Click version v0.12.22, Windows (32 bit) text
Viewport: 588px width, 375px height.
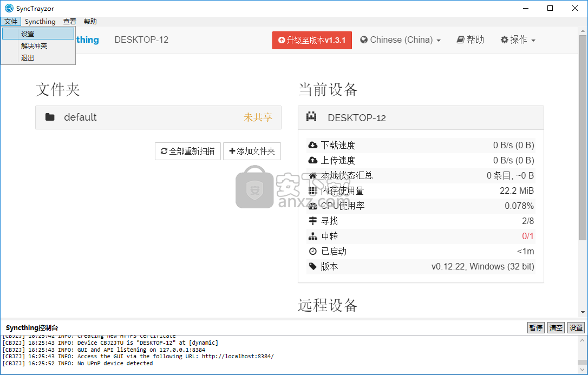[x=482, y=266]
